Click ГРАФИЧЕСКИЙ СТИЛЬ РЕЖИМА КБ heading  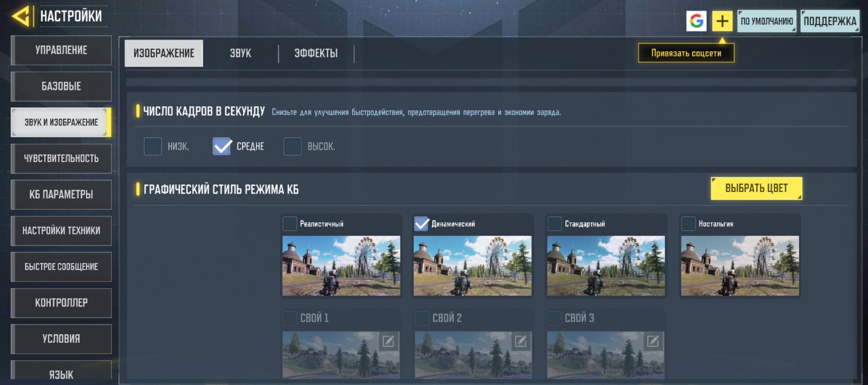pyautogui.click(x=221, y=189)
